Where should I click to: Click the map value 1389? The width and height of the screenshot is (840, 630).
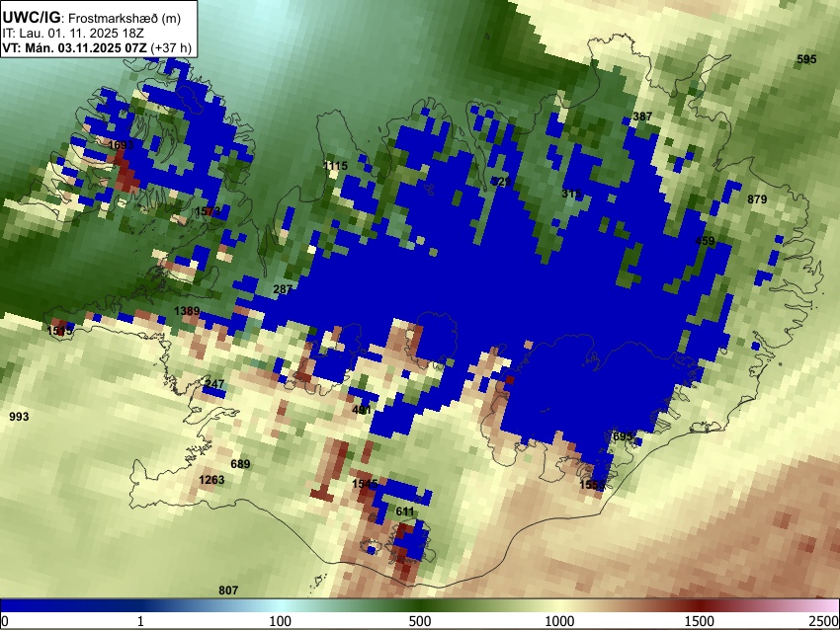(x=187, y=310)
